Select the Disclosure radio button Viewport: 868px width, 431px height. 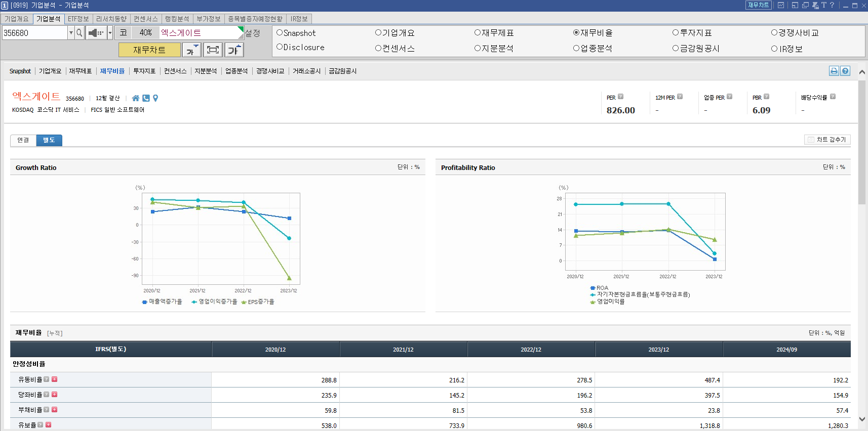click(280, 47)
